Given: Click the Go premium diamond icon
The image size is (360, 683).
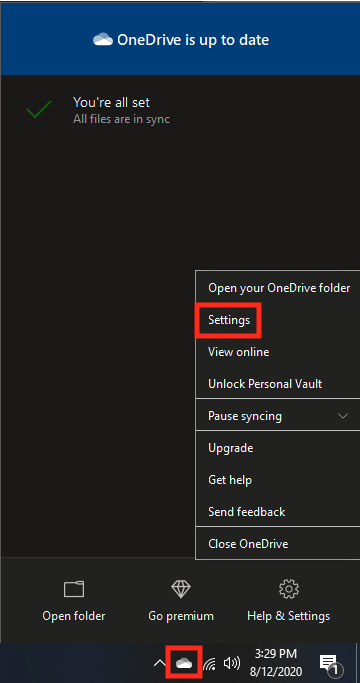Looking at the screenshot, I should pyautogui.click(x=181, y=589).
